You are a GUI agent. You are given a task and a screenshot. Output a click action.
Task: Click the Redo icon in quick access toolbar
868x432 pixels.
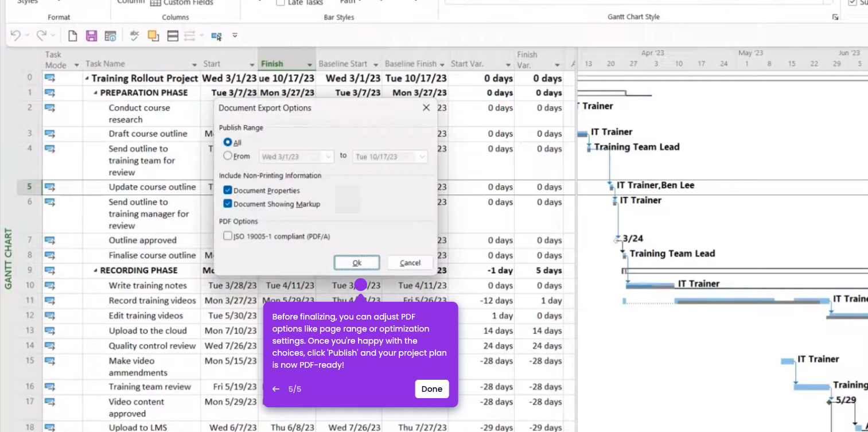point(41,36)
